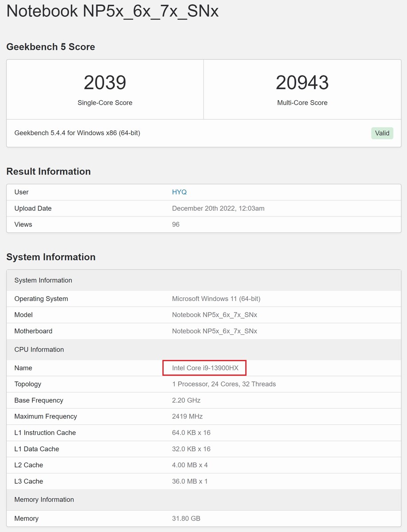Viewport: 407px width, 532px height.
Task: Click the System Information table header row
Action: [x=203, y=280]
